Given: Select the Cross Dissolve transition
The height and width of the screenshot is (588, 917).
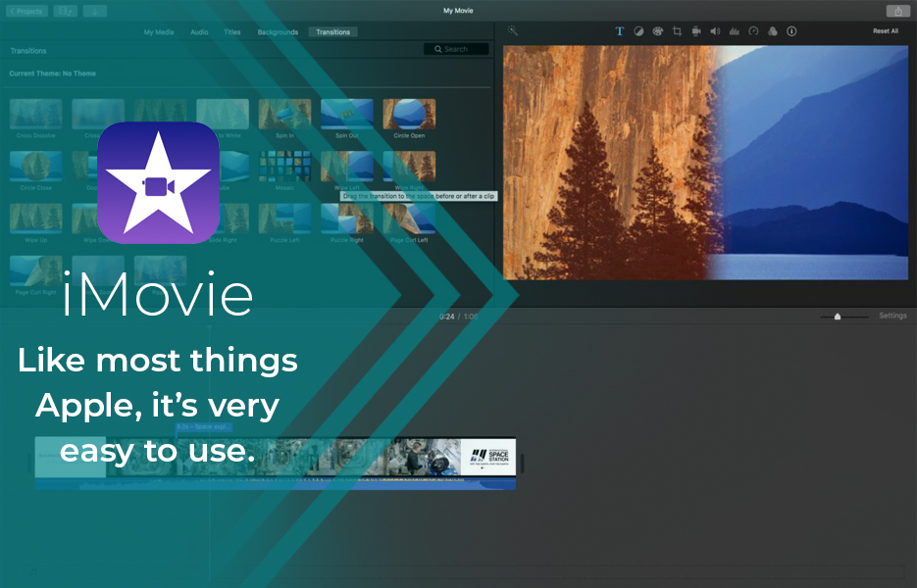Looking at the screenshot, I should tap(36, 114).
